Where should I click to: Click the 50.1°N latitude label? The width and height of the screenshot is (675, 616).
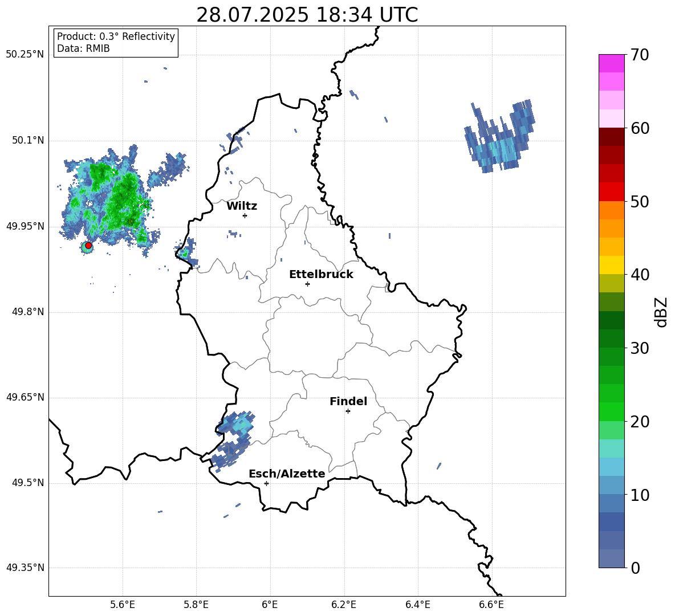[x=28, y=141]
